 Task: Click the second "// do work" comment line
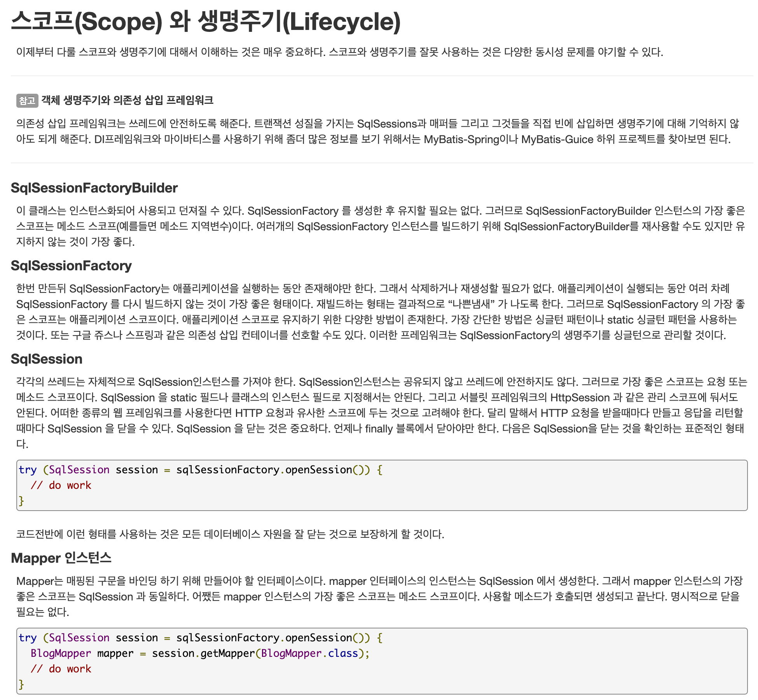coord(61,669)
